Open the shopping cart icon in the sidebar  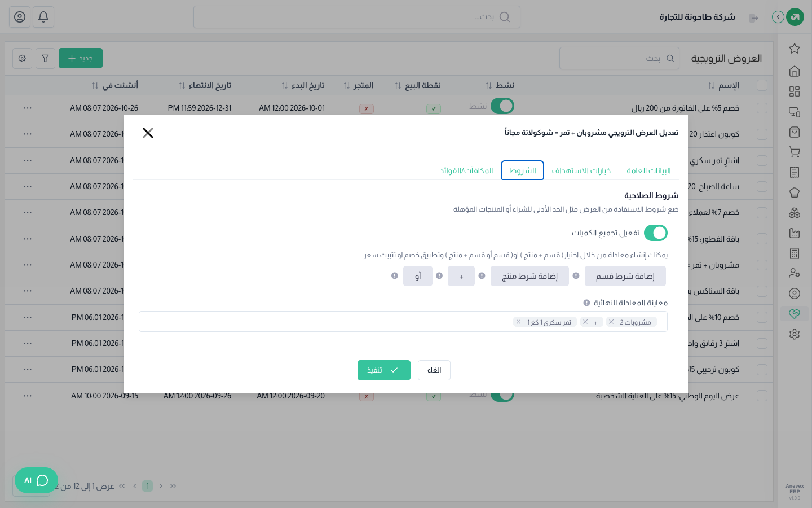[x=795, y=152]
